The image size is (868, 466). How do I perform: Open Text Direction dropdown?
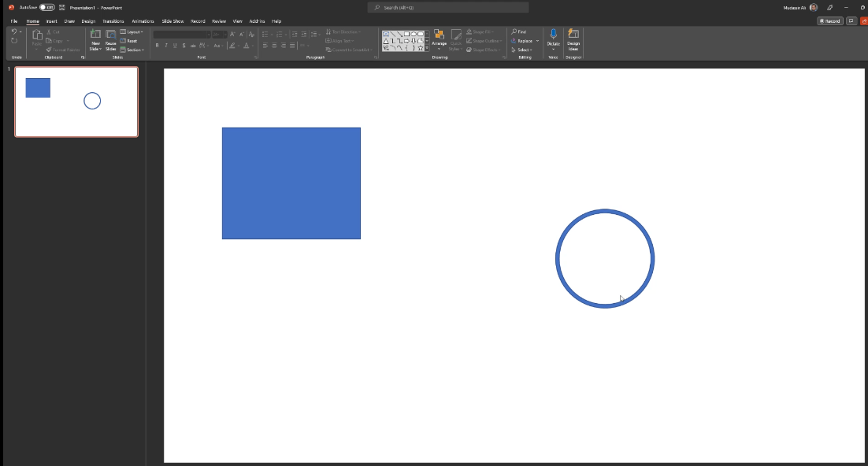[x=343, y=32]
